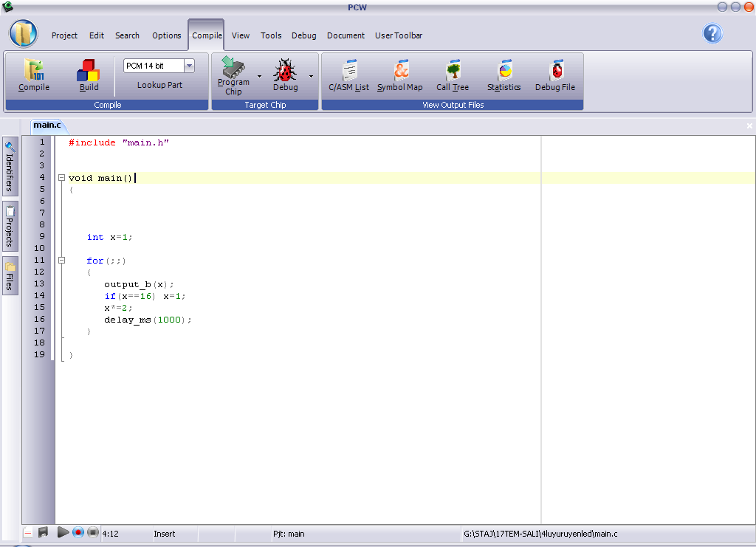The height and width of the screenshot is (547, 756).
Task: Click the main folder application button
Action: click(23, 34)
